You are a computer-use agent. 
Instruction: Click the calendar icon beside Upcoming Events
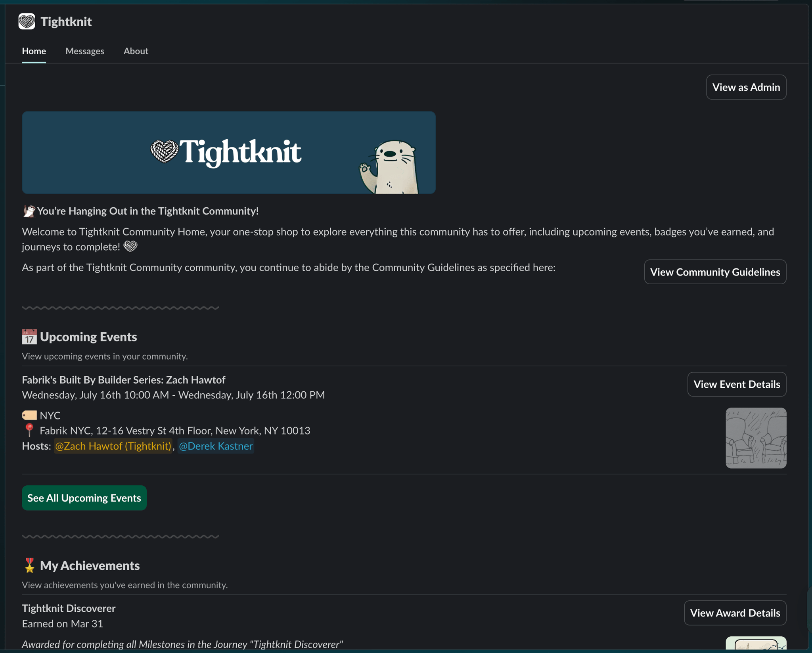click(x=29, y=337)
